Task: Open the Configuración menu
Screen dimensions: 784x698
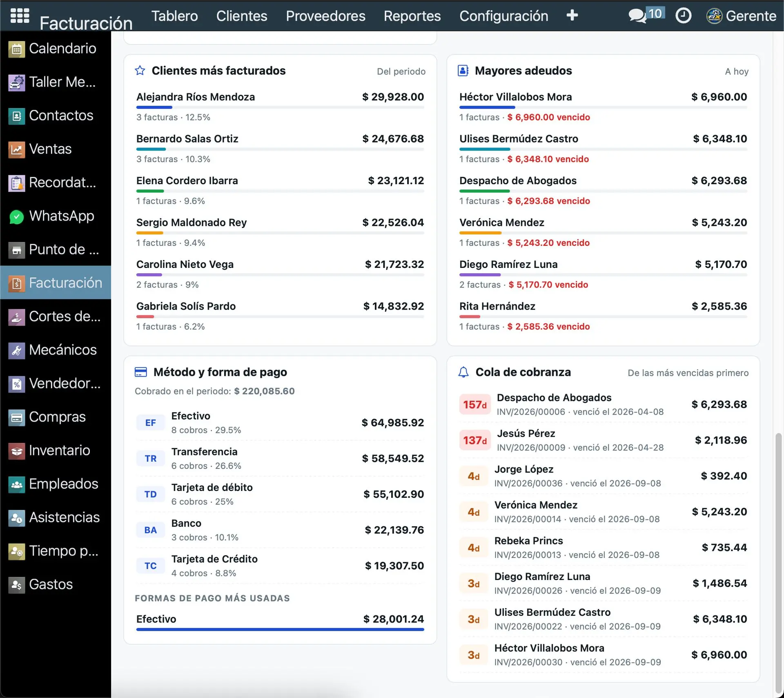Action: pyautogui.click(x=503, y=16)
